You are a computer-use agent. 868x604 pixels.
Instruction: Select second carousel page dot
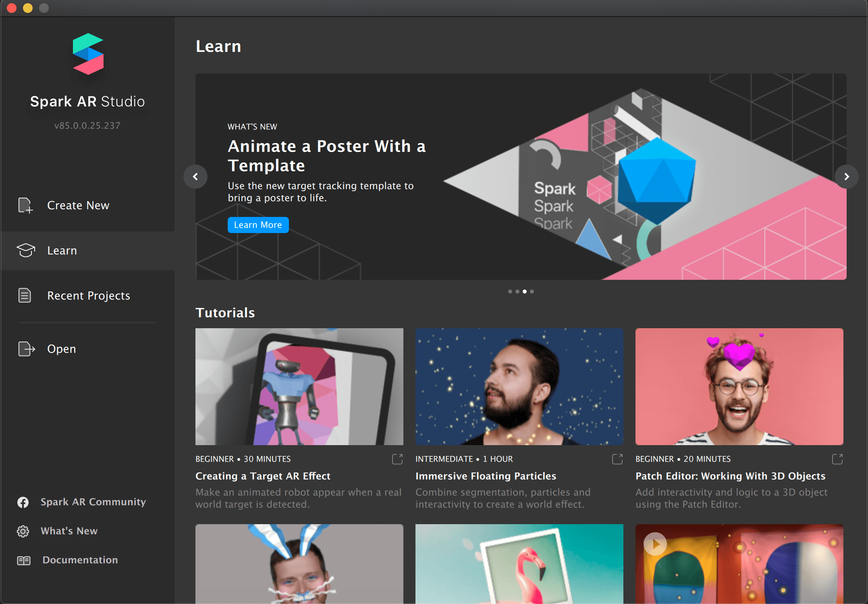coord(517,292)
